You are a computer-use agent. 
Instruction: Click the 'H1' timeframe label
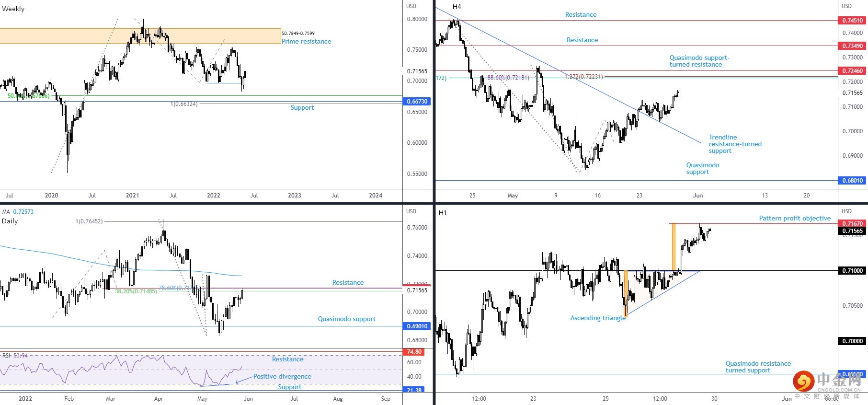click(443, 213)
